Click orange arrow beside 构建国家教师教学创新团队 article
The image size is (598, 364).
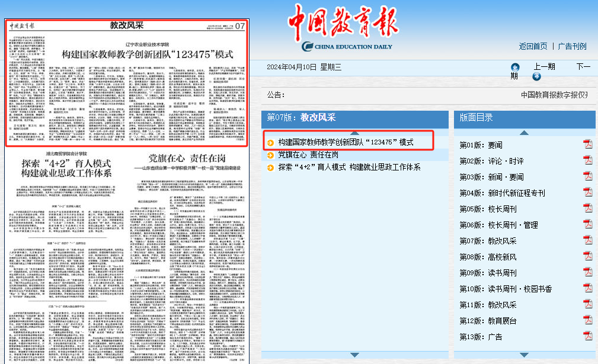coord(270,143)
